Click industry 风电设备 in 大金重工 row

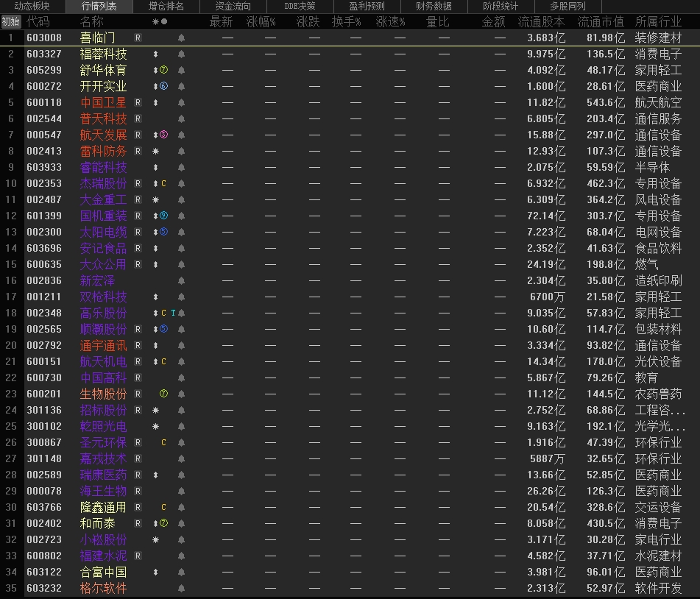pyautogui.click(x=659, y=199)
